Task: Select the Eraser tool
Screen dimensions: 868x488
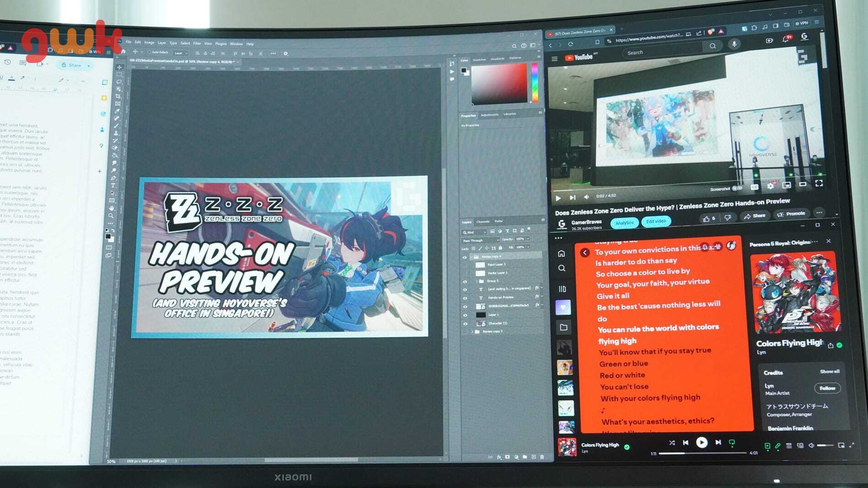Action: point(115,148)
